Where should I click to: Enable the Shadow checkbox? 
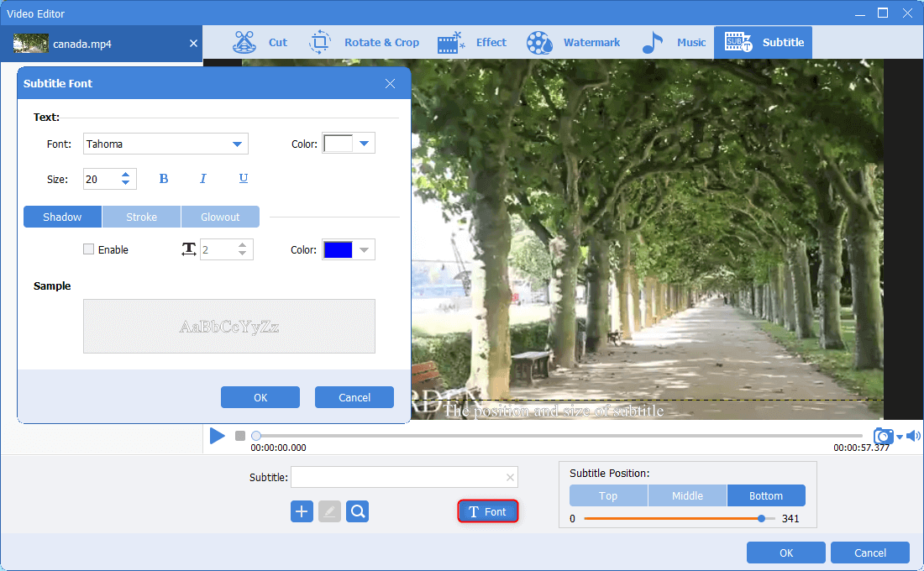coord(89,249)
